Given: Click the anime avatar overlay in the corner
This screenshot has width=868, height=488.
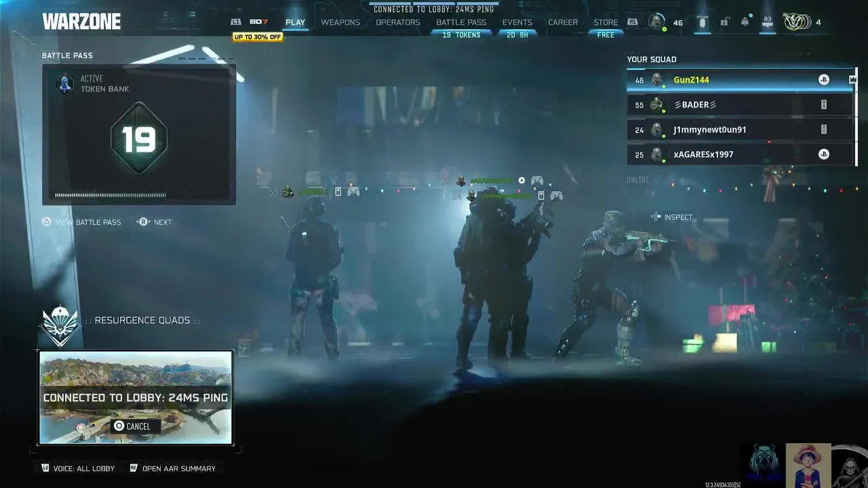Looking at the screenshot, I should click(x=808, y=466).
